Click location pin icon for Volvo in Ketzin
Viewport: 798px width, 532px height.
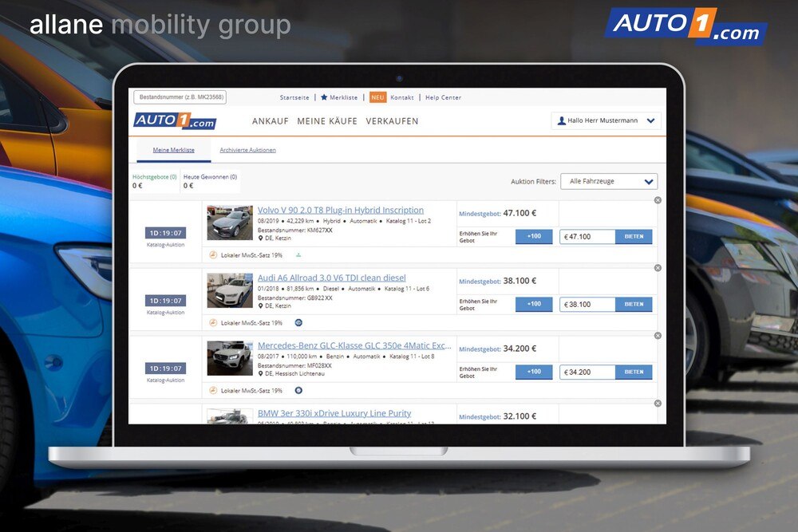coord(261,238)
